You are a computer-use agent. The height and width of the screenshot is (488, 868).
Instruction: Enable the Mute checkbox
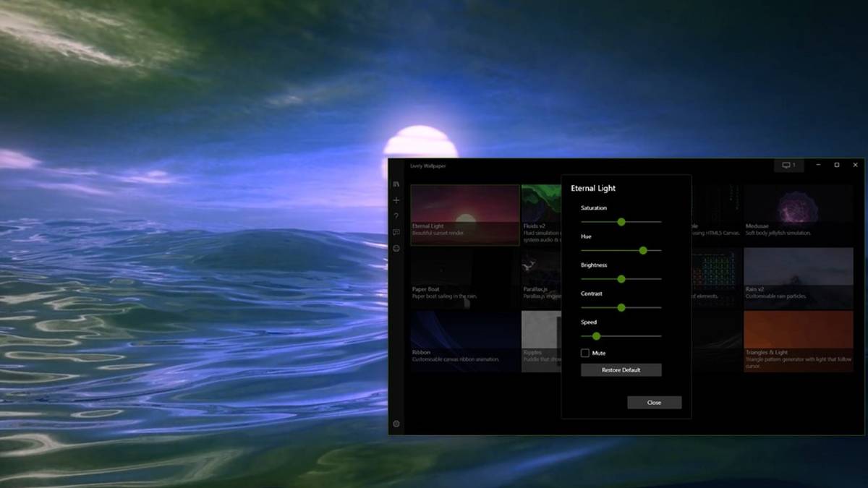(584, 353)
